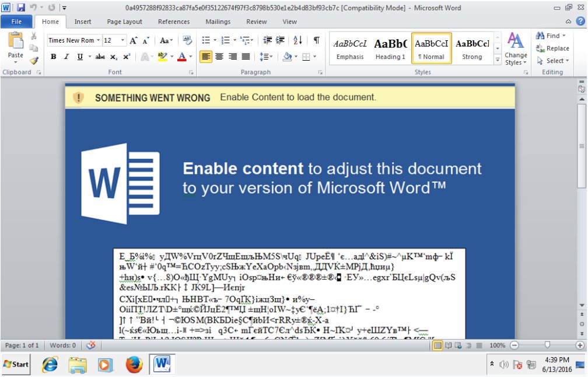Toggle Align Text Left
This screenshot has width=588, height=377.
coord(205,57)
